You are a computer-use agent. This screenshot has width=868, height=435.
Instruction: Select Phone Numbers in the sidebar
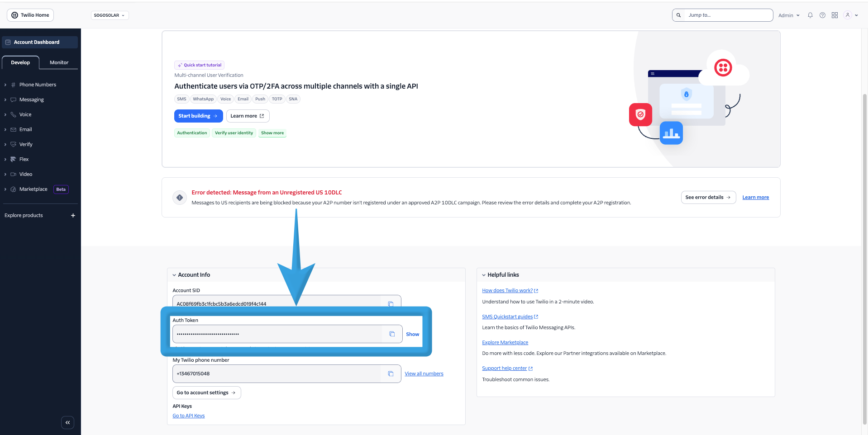[x=38, y=85]
